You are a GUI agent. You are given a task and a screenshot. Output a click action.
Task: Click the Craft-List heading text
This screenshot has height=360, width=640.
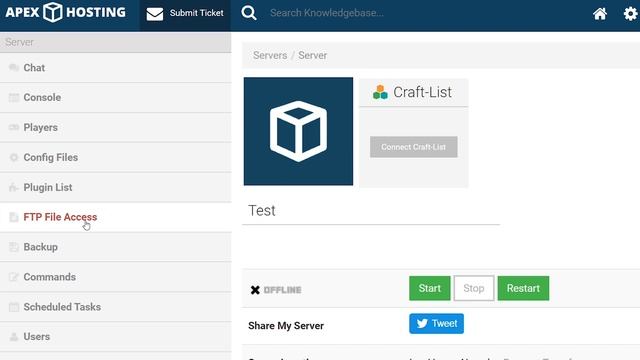click(422, 92)
